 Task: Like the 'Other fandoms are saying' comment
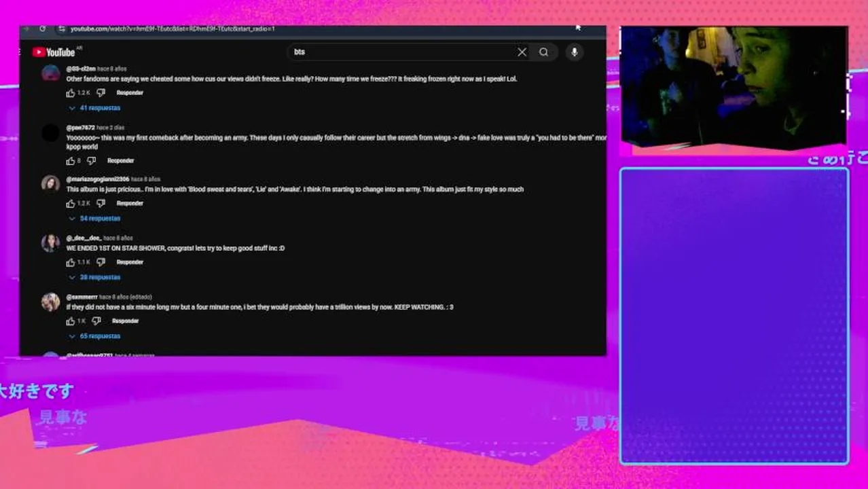[71, 93]
